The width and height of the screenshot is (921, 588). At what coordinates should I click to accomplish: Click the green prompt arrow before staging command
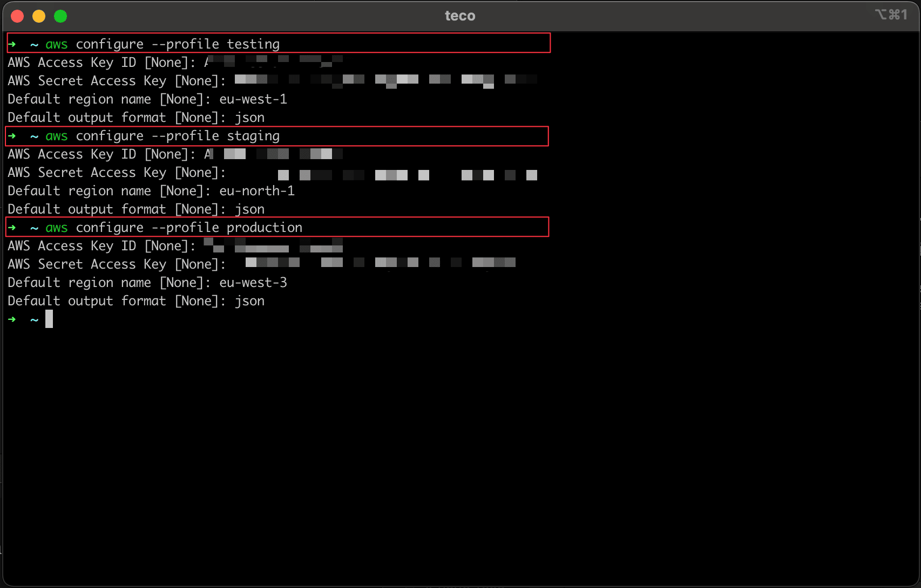coord(12,136)
